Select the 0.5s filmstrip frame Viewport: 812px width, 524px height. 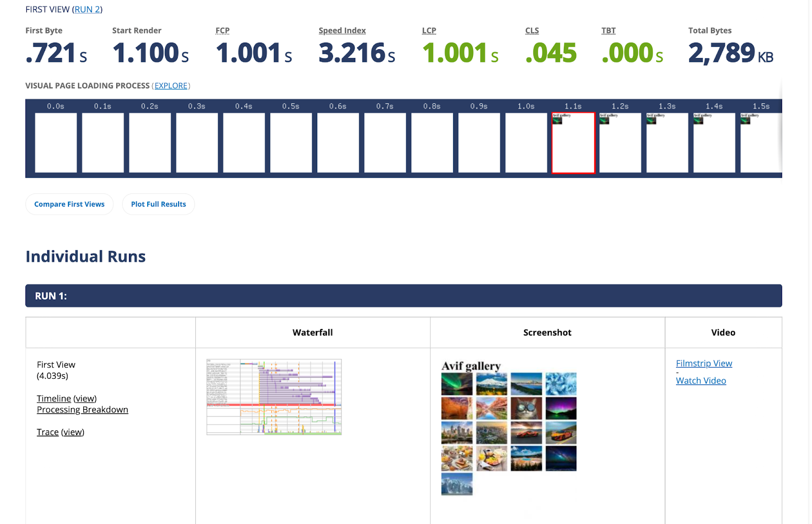[291, 143]
